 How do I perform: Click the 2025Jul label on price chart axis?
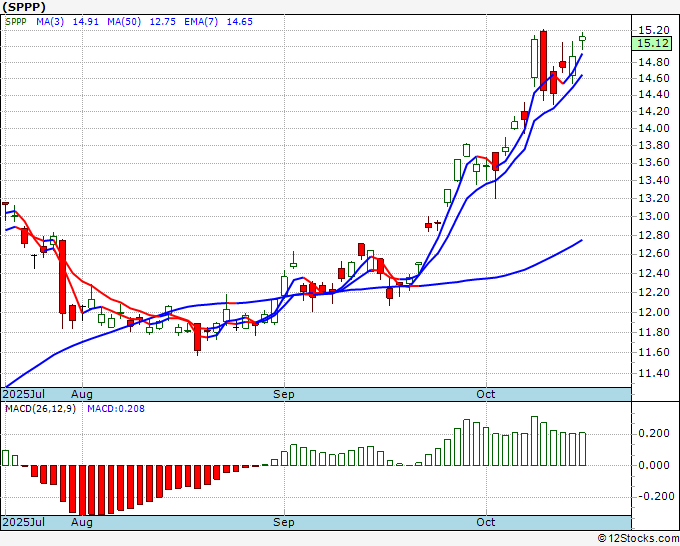[24, 394]
